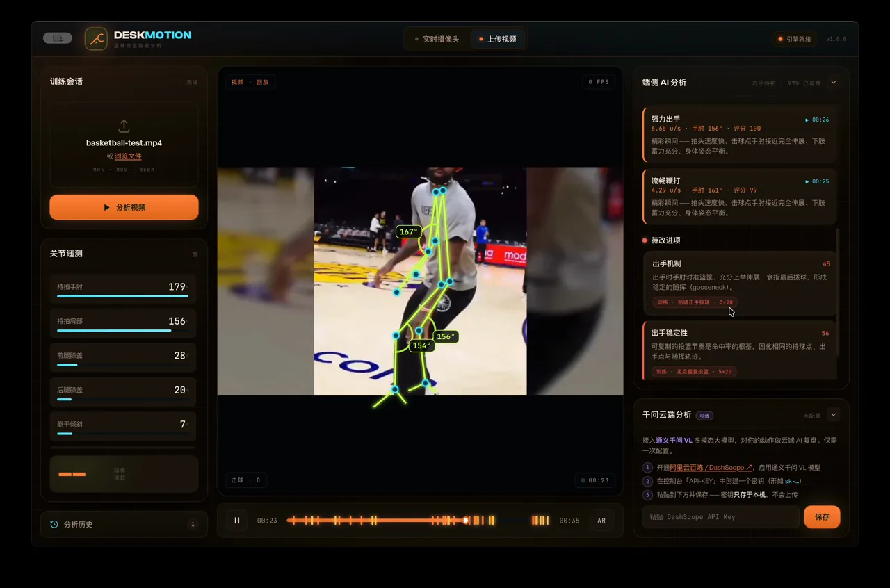The height and width of the screenshot is (588, 890).
Task: Pause playback with the pause button
Action: [237, 521]
